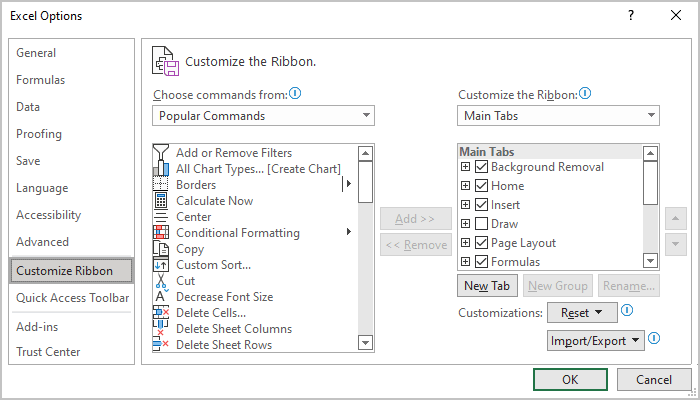Uncheck the Insert tab checkbox

click(481, 205)
